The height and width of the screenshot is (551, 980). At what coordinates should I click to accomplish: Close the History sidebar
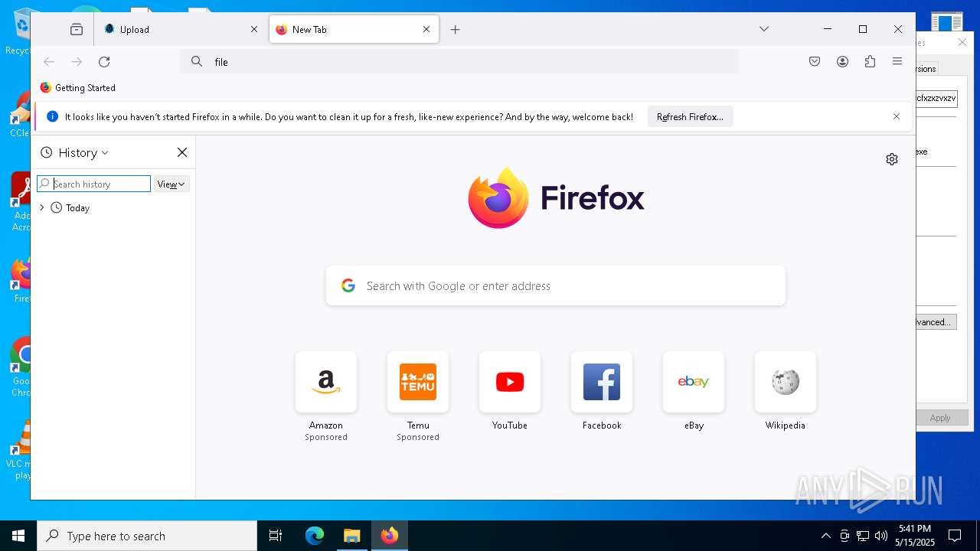click(x=182, y=152)
